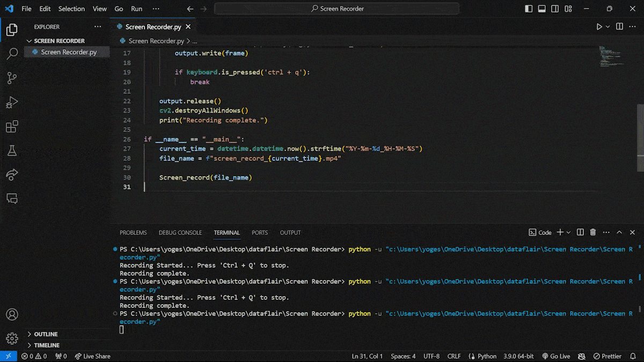
Task: Open the Extensions view
Action: tap(12, 127)
